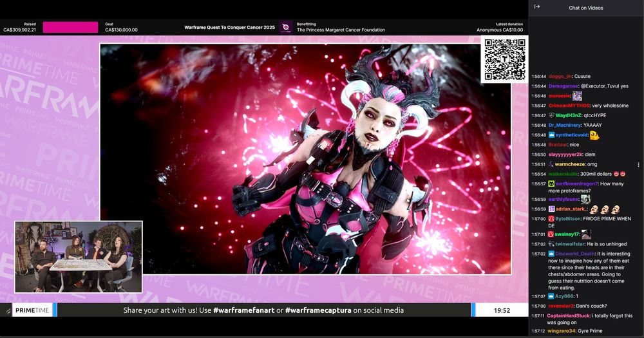
Task: Click the Tiltify logo in the donation bar
Action: point(285,27)
